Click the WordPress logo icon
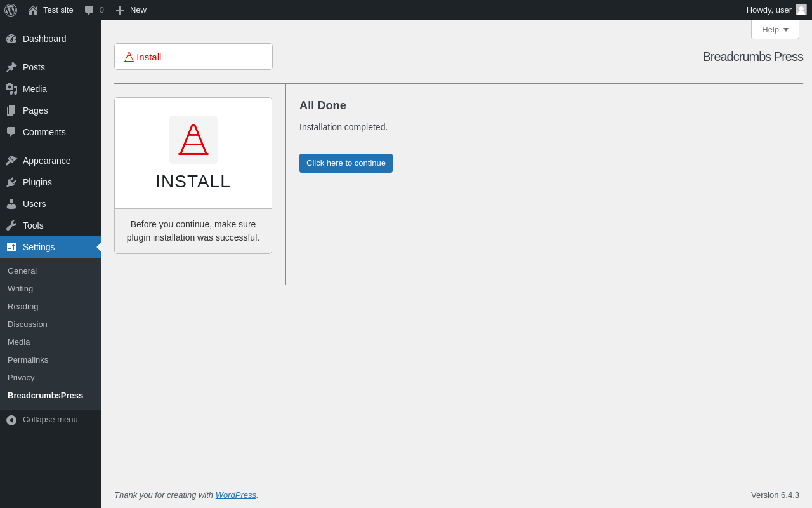 [11, 10]
